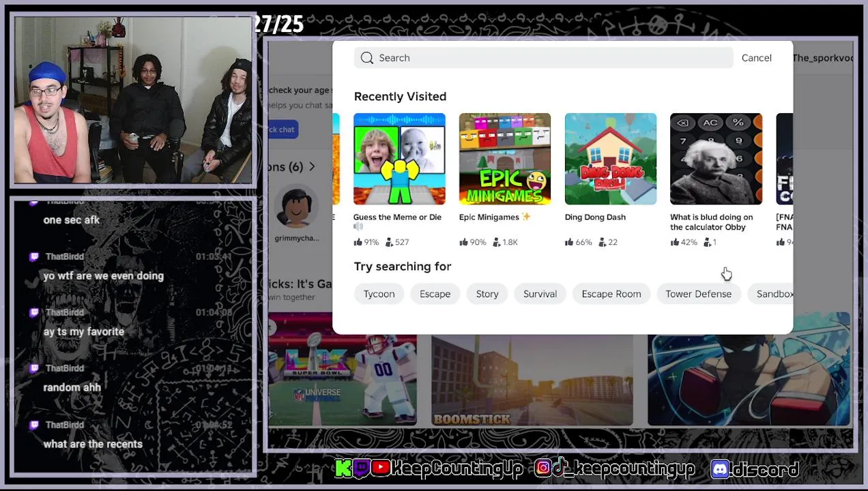Click chat message 'yo wtf are we even doing'
The width and height of the screenshot is (868, 491).
point(104,276)
